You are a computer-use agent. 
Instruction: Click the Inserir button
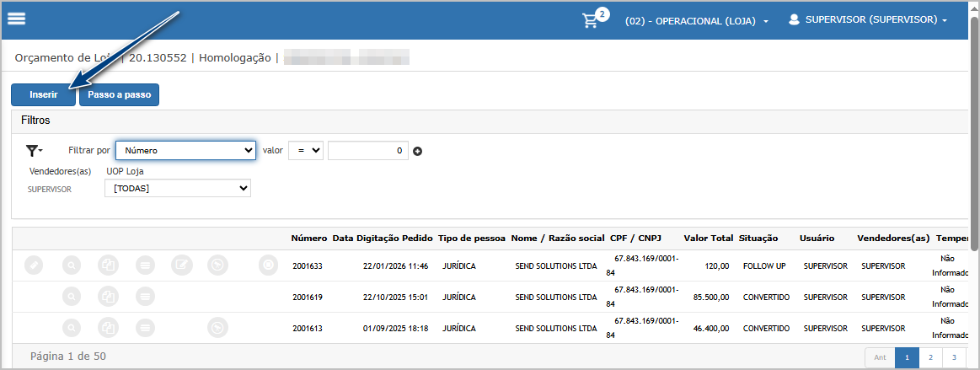point(44,94)
